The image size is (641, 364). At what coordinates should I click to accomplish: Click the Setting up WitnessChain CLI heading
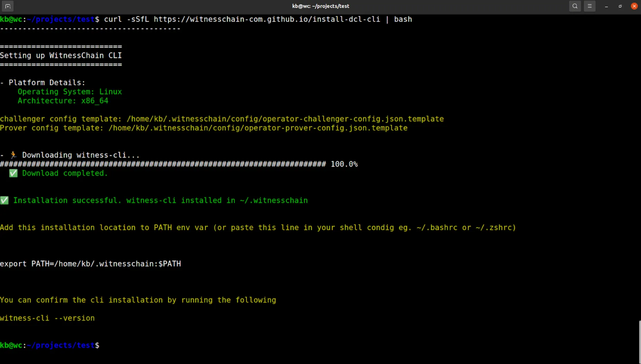pyautogui.click(x=61, y=56)
